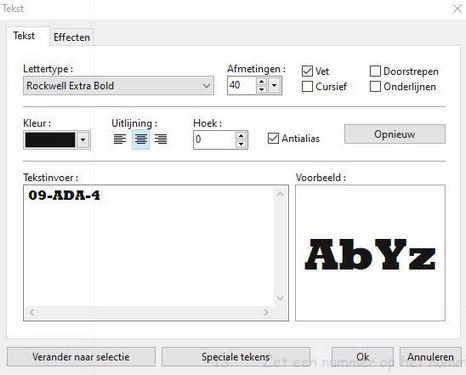Decrease font size with down stepper
The image size is (466, 375).
click(x=262, y=90)
